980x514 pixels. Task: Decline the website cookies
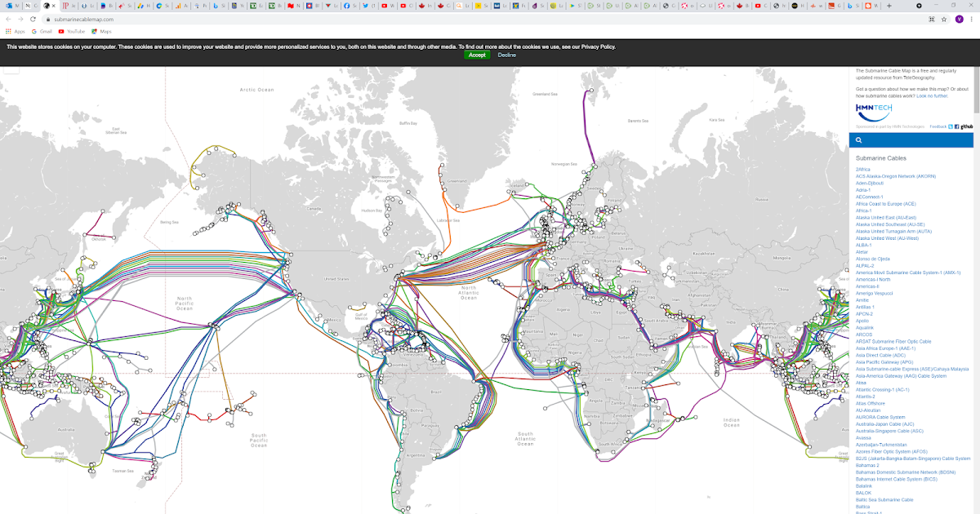506,55
